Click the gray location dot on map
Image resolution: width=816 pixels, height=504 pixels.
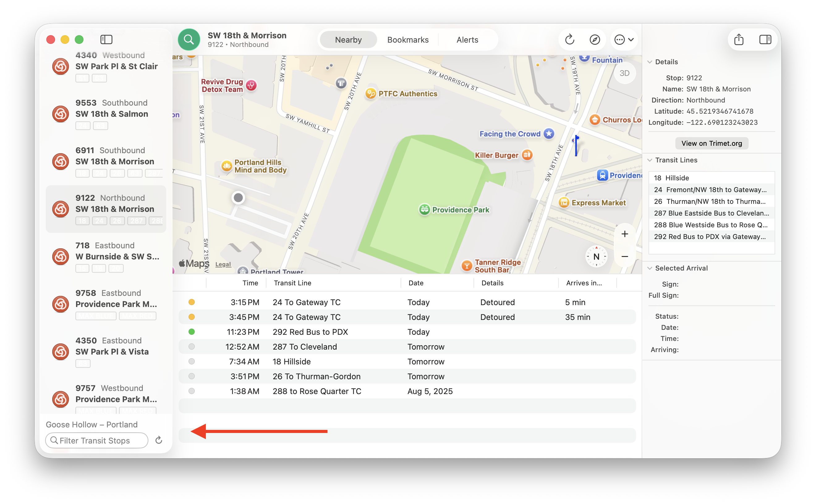coord(238,198)
